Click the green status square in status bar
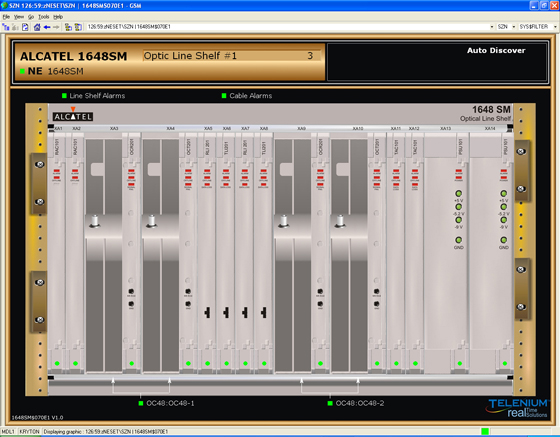Image resolution: width=560 pixels, height=437 pixels. tap(485, 432)
